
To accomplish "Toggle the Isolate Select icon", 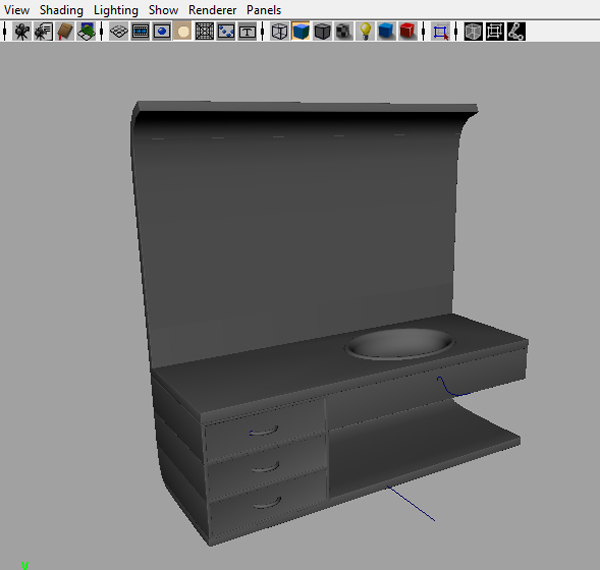I will click(440, 31).
